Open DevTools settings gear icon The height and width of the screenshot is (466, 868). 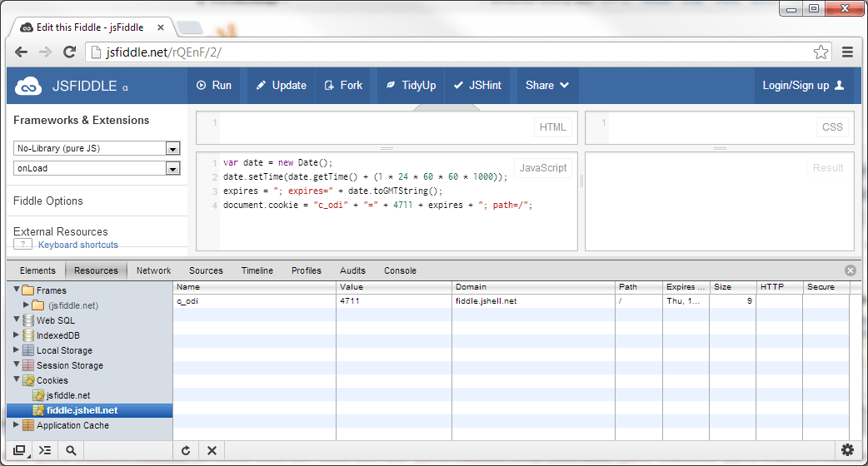847,450
